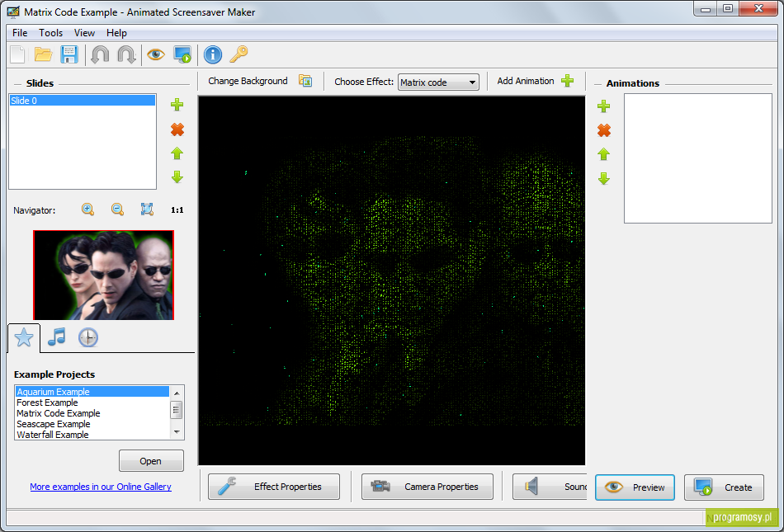The width and height of the screenshot is (784, 532).
Task: Zoom out using the Navigator magnifier
Action: (x=117, y=210)
